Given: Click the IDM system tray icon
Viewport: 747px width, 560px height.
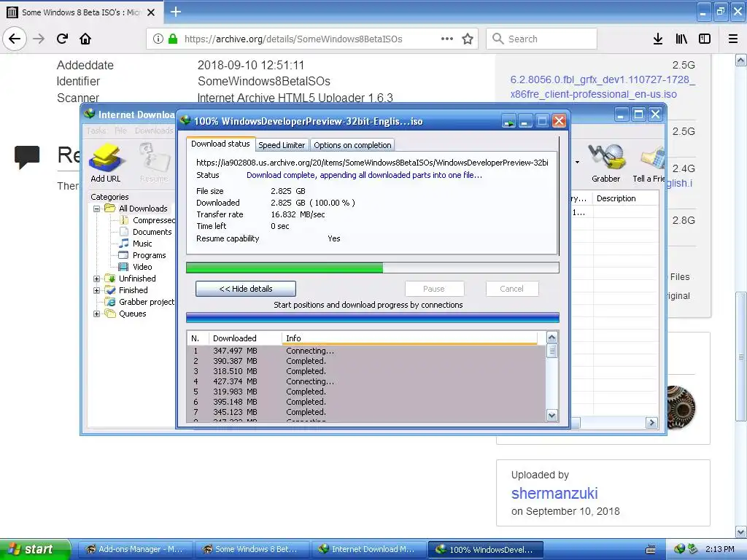Looking at the screenshot, I should pos(680,549).
